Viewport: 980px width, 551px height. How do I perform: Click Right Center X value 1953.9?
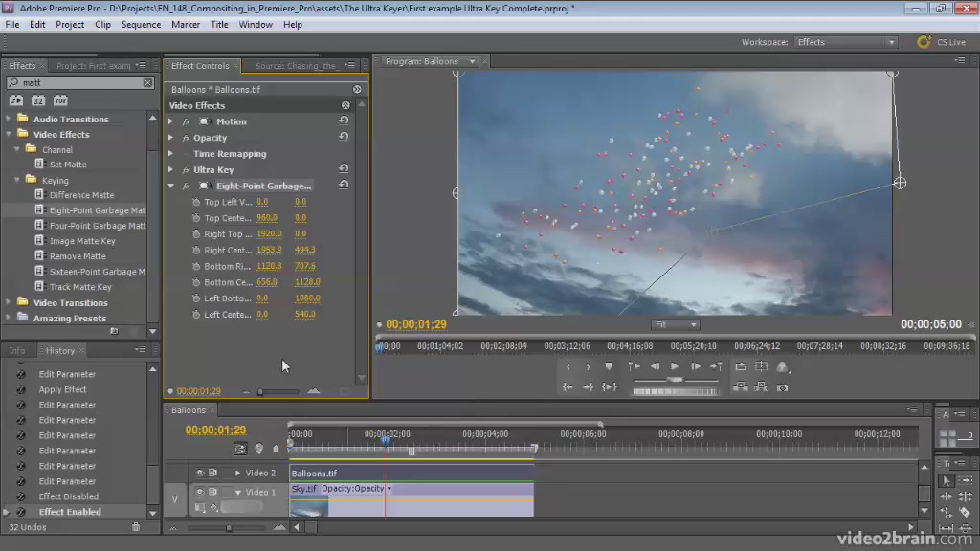click(269, 250)
